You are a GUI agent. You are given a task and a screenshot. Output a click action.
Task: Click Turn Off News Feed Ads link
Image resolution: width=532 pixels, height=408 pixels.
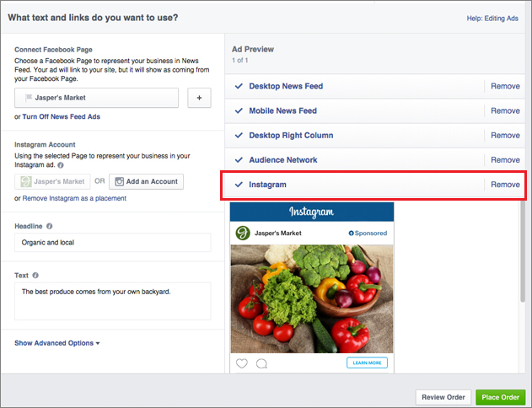(x=61, y=116)
